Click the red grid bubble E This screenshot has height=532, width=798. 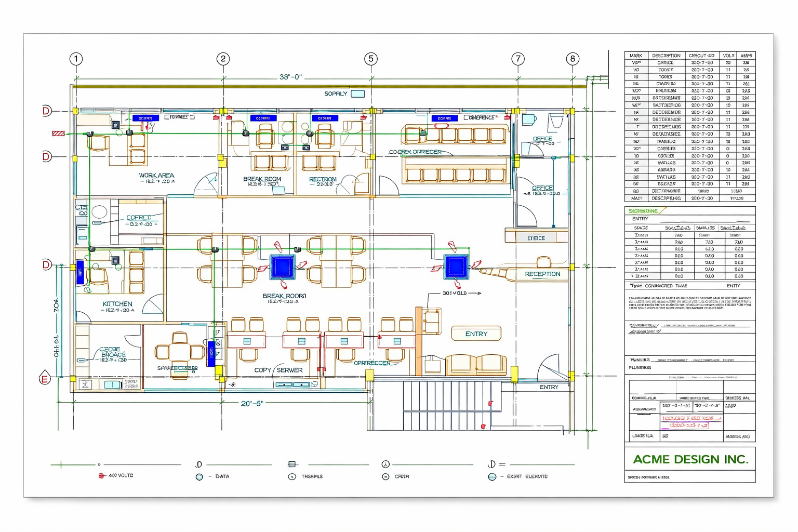(45, 379)
